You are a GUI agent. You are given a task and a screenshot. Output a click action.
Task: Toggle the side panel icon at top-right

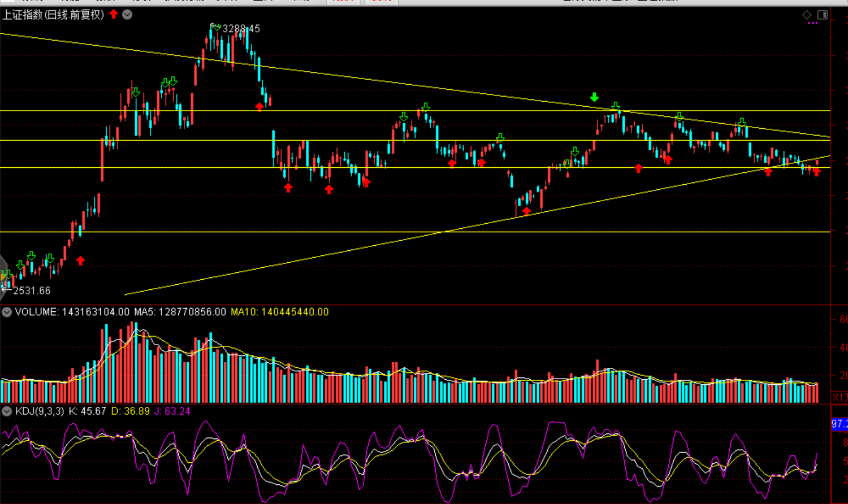(823, 15)
